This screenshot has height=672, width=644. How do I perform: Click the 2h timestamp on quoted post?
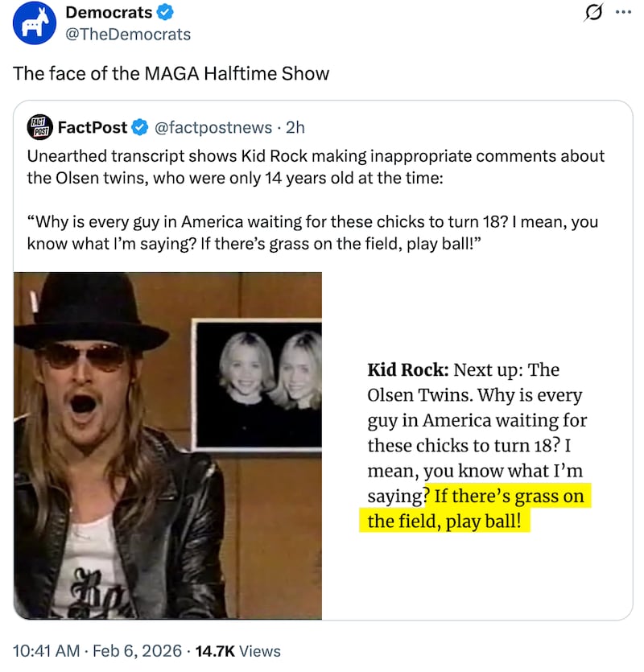click(295, 127)
